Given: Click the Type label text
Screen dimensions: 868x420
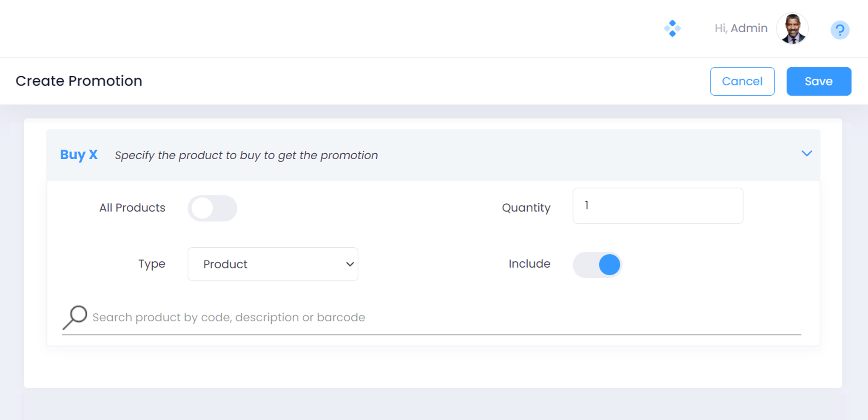Looking at the screenshot, I should pyautogui.click(x=152, y=264).
